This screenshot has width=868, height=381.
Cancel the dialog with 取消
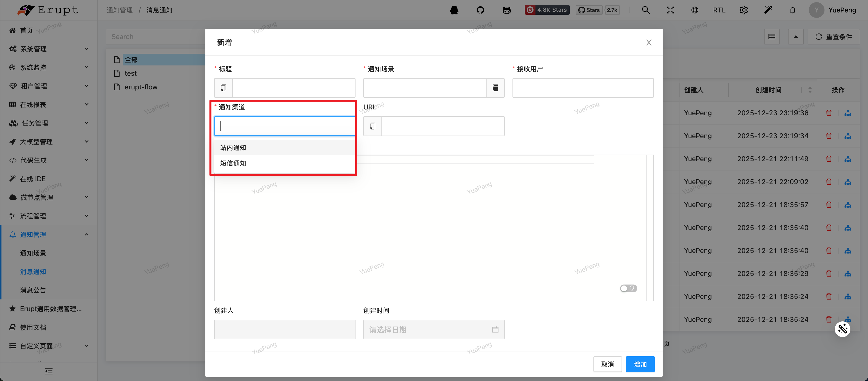(x=607, y=364)
